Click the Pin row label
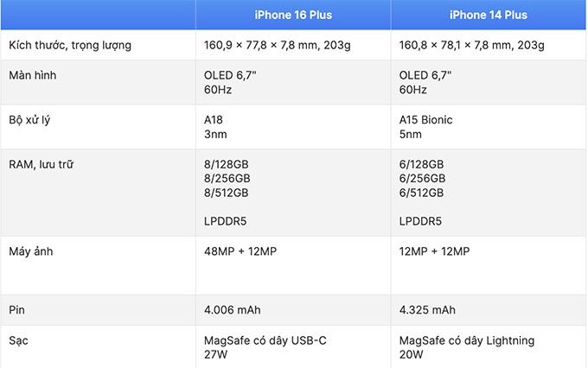The width and height of the screenshot is (588, 368). tap(17, 310)
